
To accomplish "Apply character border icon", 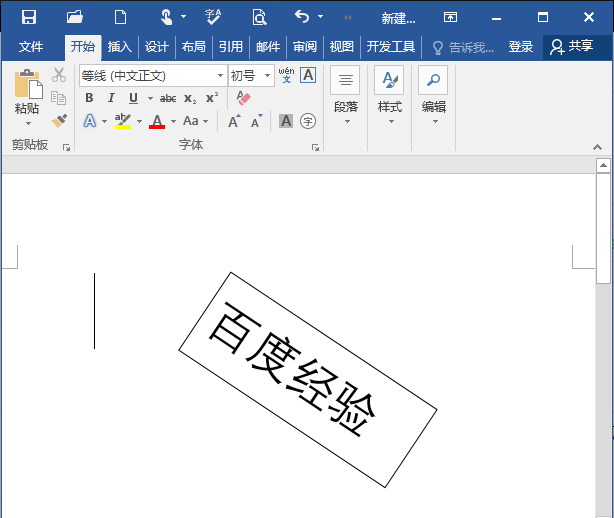I will click(308, 75).
